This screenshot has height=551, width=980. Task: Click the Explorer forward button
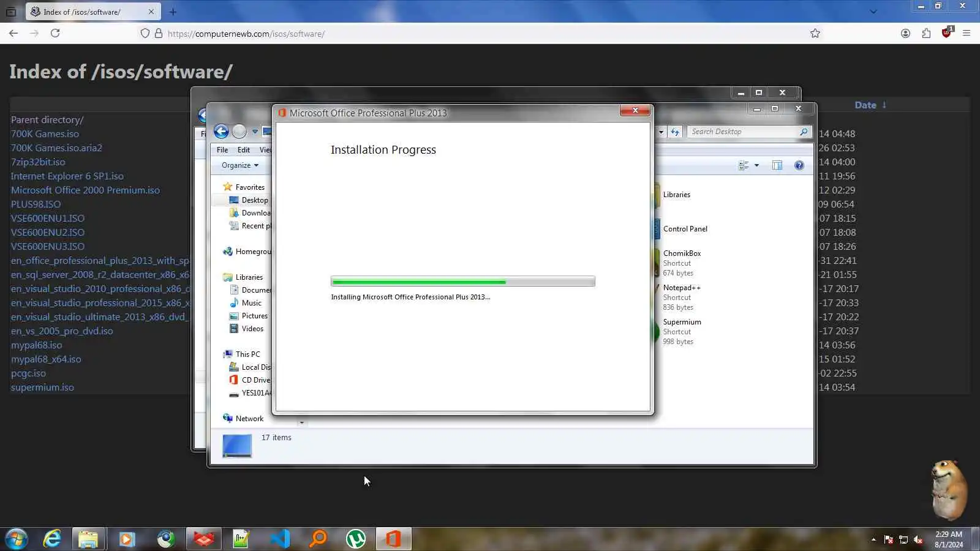(x=239, y=131)
